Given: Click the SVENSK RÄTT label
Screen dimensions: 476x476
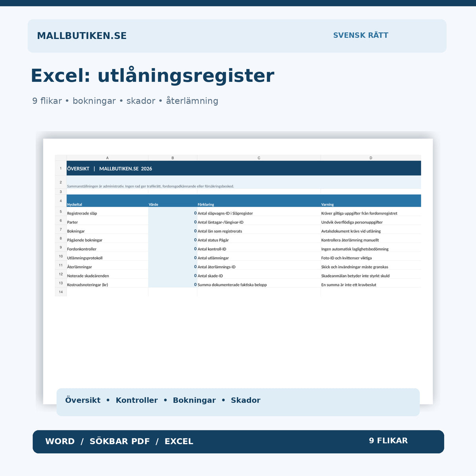Looking at the screenshot, I should [361, 35].
